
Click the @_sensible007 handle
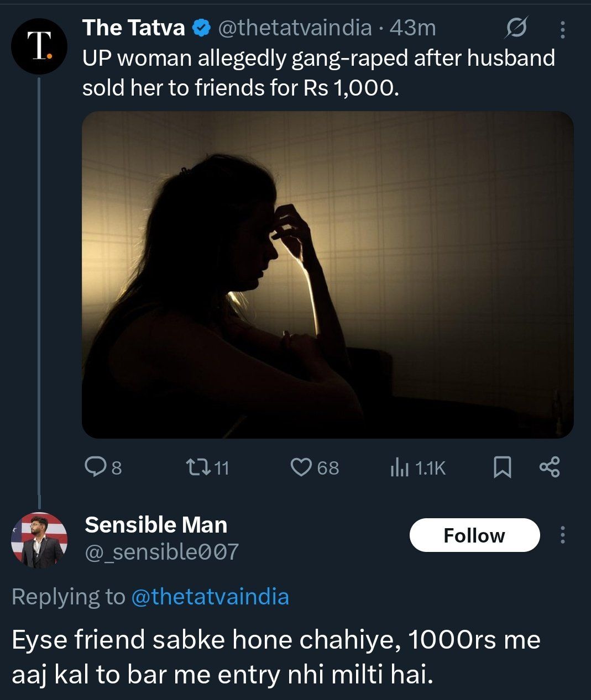click(x=161, y=551)
